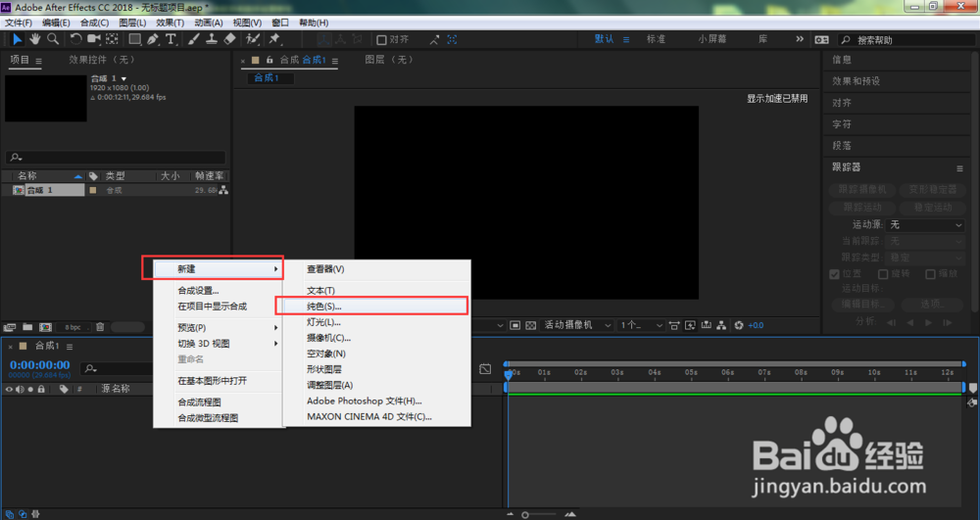Viewport: 980px width, 520px height.
Task: Expand the workspace overflow chevron
Action: coord(800,39)
